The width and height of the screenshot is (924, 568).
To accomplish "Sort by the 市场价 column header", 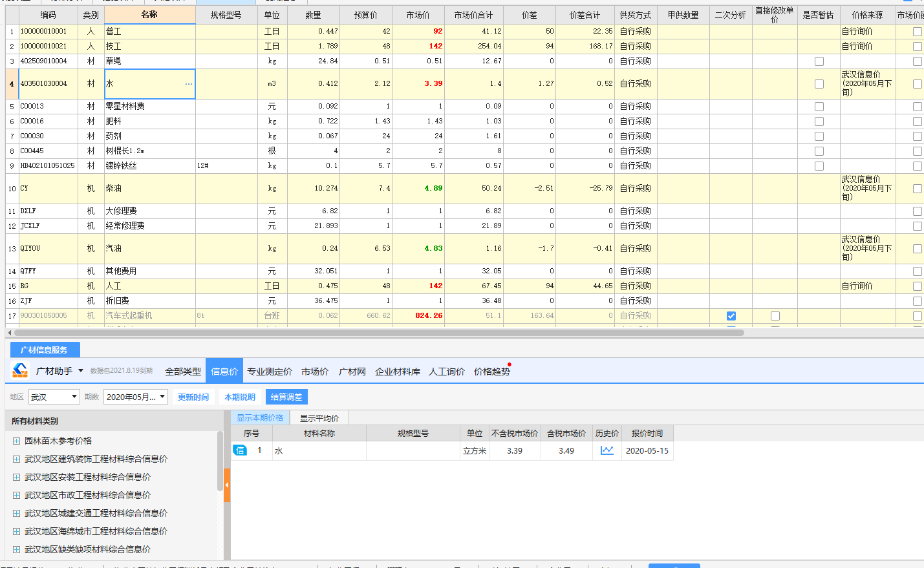I will pyautogui.click(x=418, y=15).
